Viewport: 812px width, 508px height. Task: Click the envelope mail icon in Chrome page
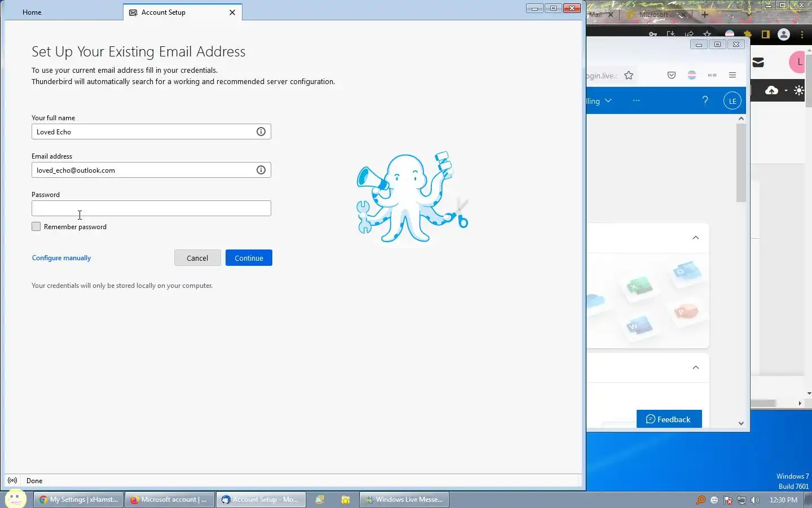(758, 62)
